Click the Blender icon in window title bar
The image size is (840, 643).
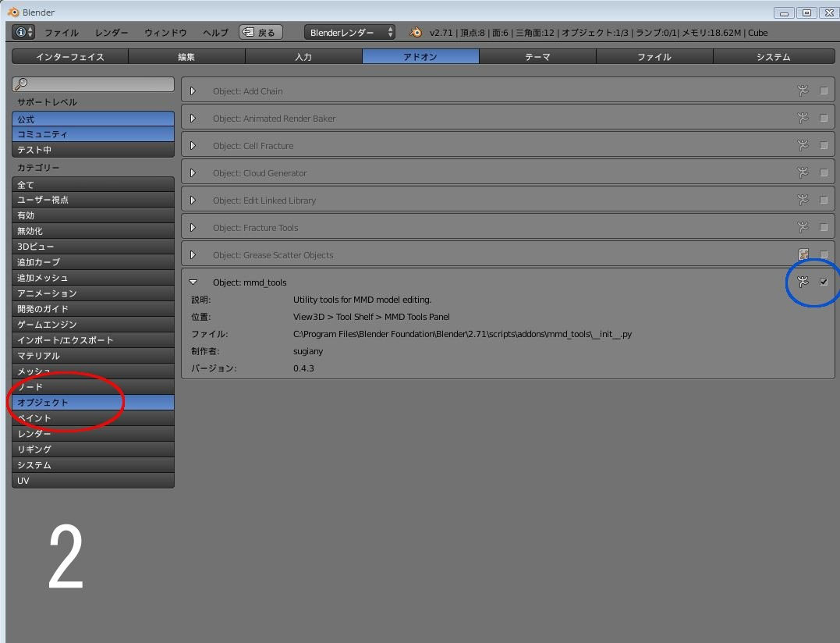click(13, 12)
